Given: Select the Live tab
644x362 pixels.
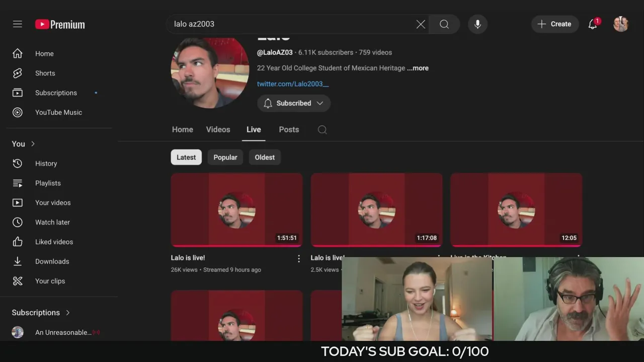Looking at the screenshot, I should (254, 130).
